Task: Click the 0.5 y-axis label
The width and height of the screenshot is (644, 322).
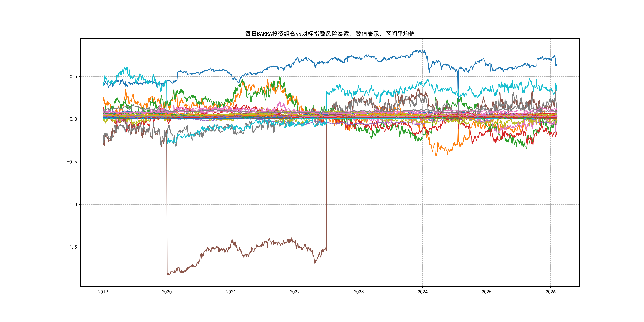Action: click(73, 77)
